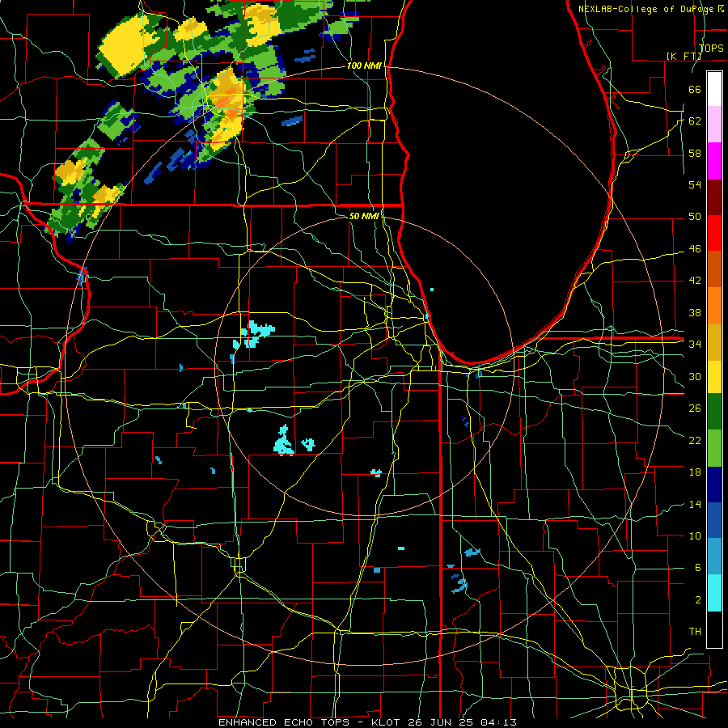Click the "62" legend value
This screenshot has height=728, width=728.
[x=695, y=121]
